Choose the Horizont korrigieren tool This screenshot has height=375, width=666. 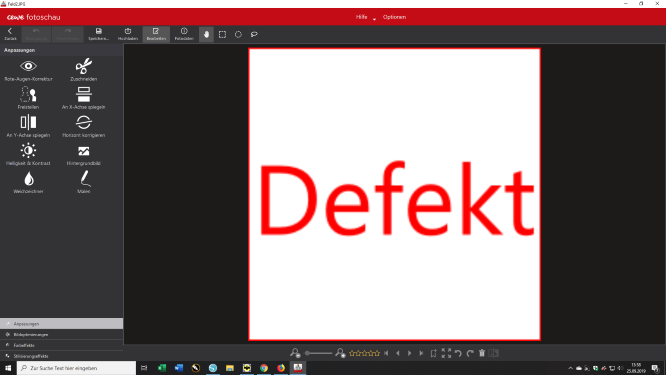click(x=83, y=126)
